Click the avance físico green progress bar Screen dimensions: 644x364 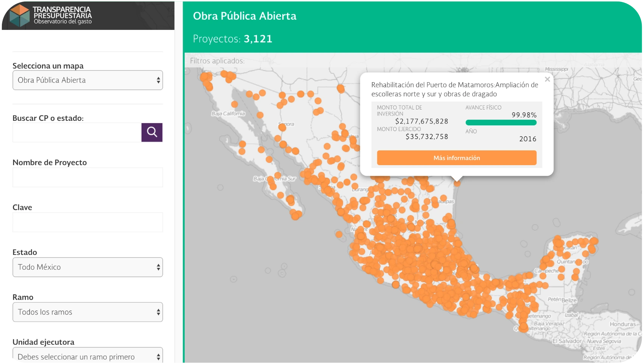[x=501, y=122]
